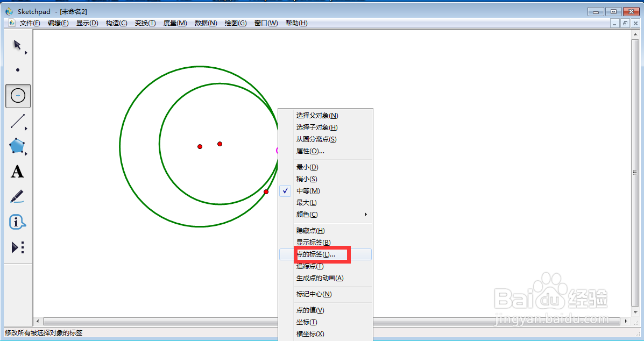644x341 pixels.
Task: Click the horizontal scrollbar right arrow
Action: click(626, 321)
